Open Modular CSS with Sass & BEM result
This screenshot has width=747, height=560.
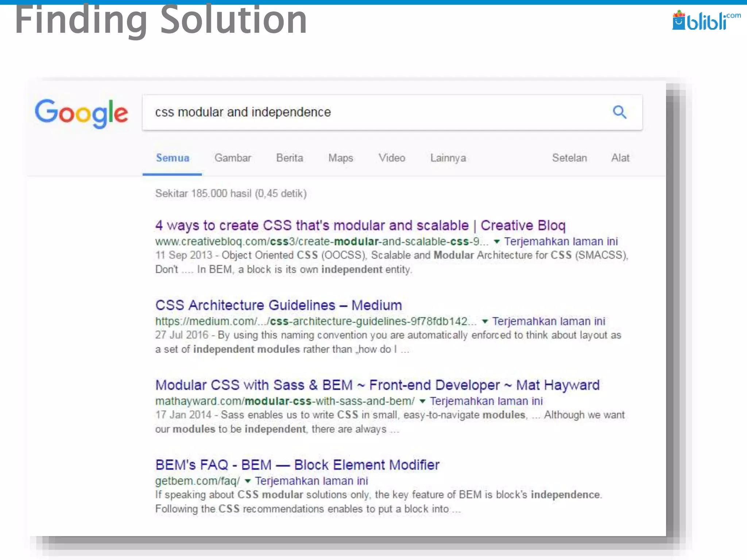[x=378, y=385]
